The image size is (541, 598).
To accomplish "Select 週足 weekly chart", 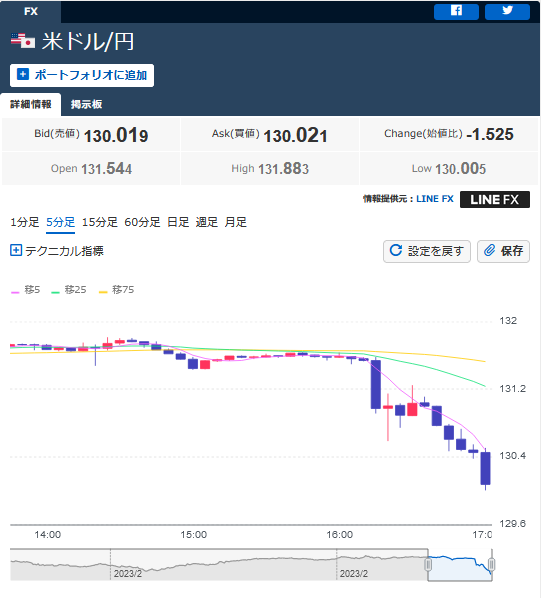I will coord(207,222).
